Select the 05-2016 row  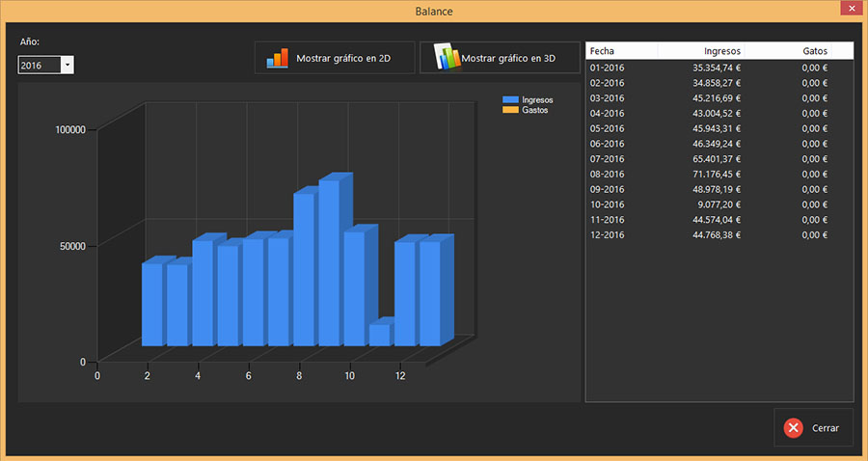(x=719, y=128)
